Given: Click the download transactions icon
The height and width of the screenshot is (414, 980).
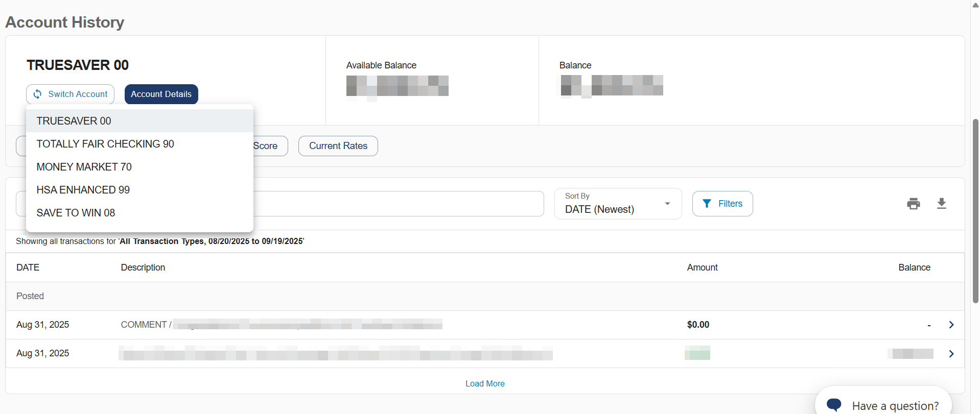Looking at the screenshot, I should tap(941, 204).
